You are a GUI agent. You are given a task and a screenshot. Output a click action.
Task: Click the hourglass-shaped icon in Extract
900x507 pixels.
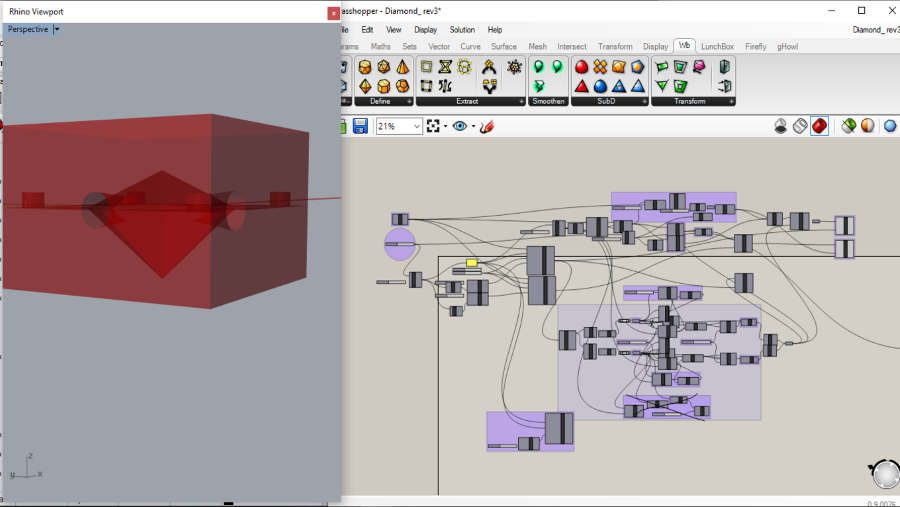coord(445,67)
